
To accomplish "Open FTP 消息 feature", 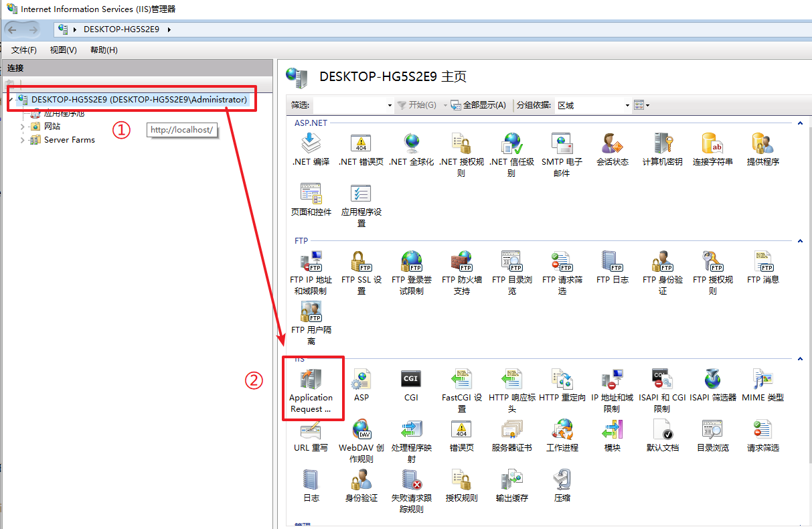I will pos(763,267).
